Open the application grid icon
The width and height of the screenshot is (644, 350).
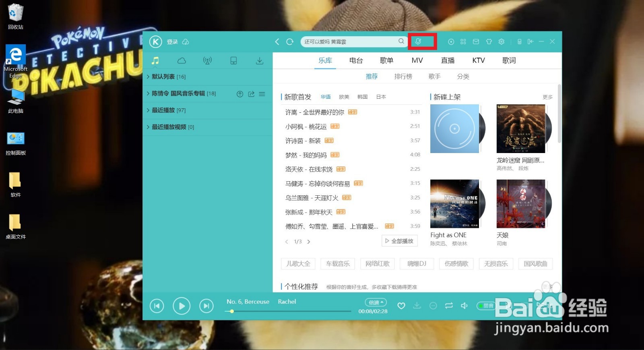coord(463,41)
